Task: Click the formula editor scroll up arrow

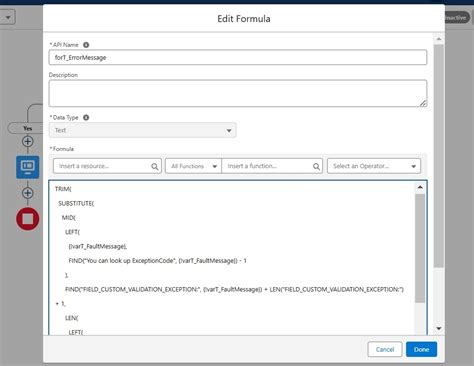Action: 420,187
